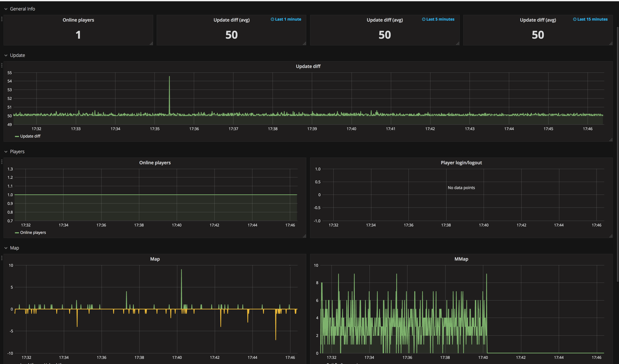Click the General Info row drag handle
The height and width of the screenshot is (364, 619).
click(x=2, y=19)
